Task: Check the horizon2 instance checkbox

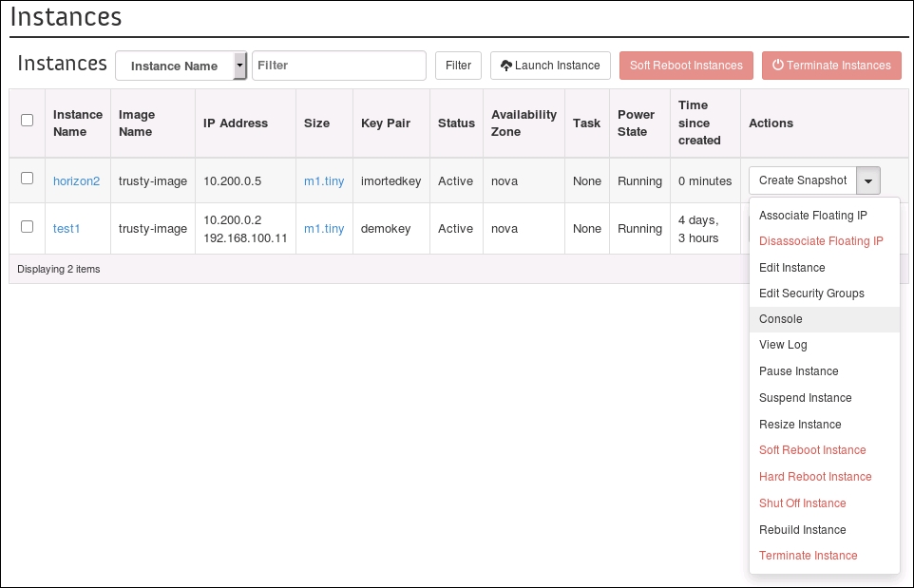Action: (x=28, y=179)
